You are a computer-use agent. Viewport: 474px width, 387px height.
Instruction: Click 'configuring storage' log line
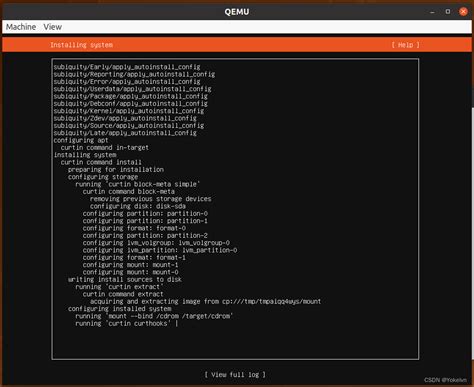click(103, 177)
